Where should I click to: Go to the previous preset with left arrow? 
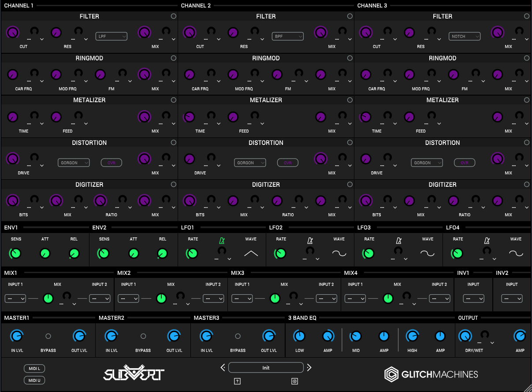223,367
